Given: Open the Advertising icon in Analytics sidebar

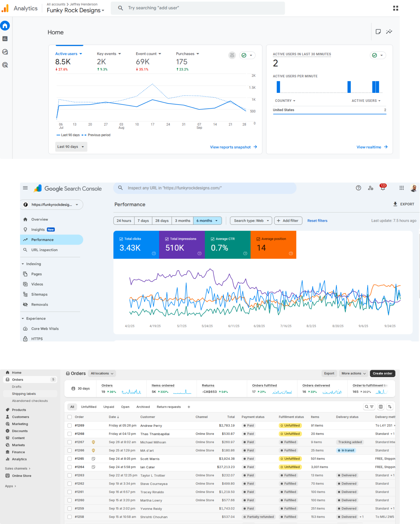Looking at the screenshot, I should pyautogui.click(x=5, y=65).
